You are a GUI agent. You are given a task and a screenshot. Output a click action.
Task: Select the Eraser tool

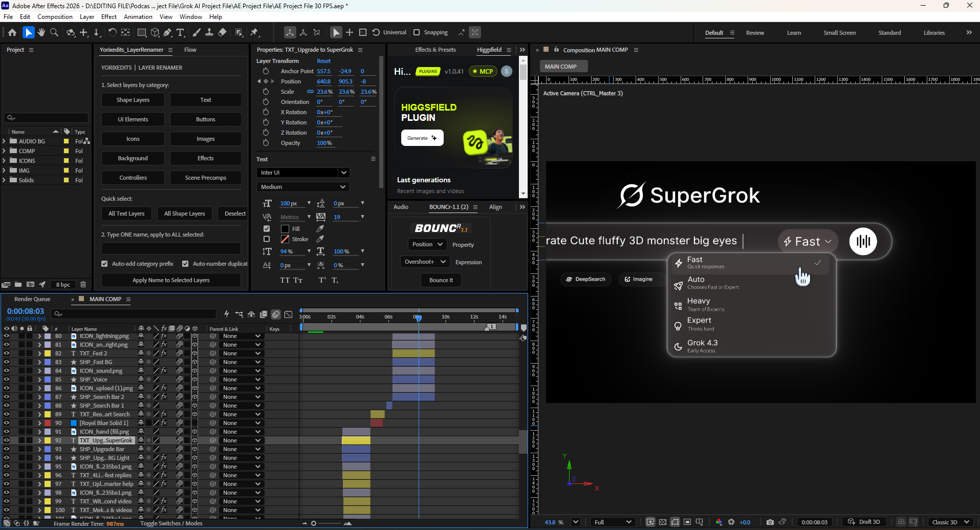[222, 32]
